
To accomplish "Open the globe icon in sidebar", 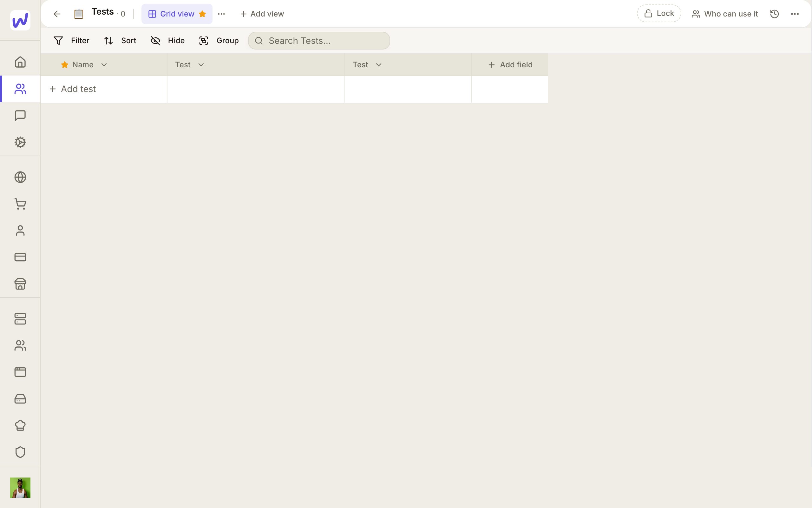I will point(20,177).
